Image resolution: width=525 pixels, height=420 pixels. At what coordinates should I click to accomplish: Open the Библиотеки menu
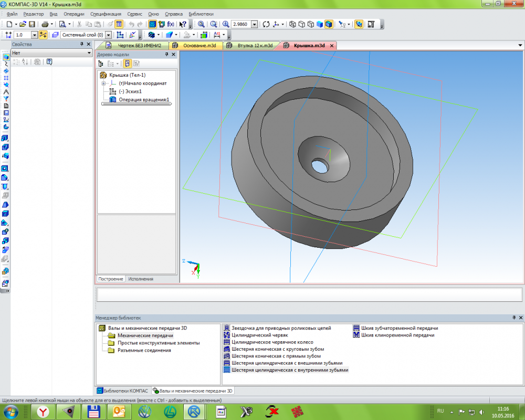201,14
